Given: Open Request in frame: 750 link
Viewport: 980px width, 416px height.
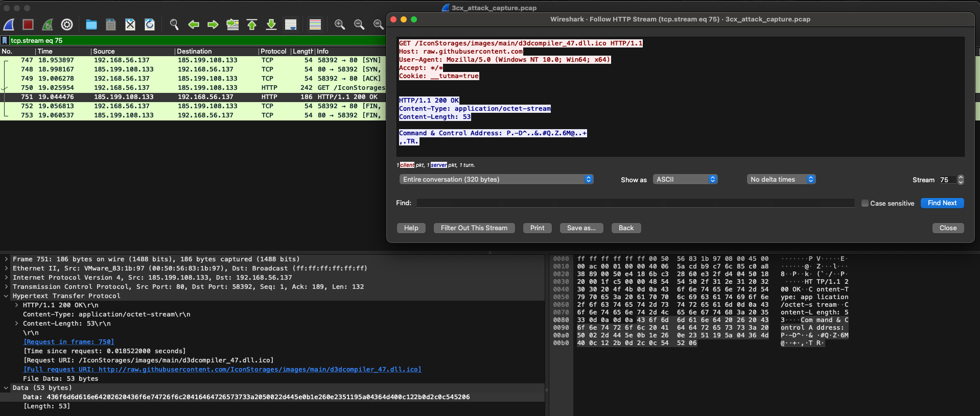Looking at the screenshot, I should (x=69, y=342).
